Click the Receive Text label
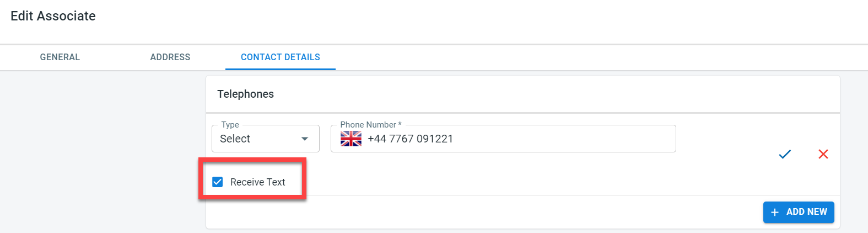 (x=257, y=182)
